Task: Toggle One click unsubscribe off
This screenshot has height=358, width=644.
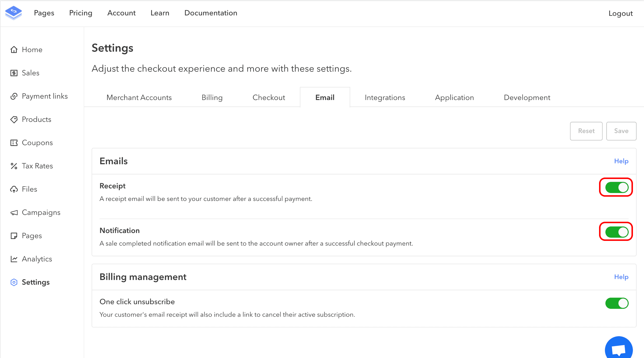Action: coord(616,303)
